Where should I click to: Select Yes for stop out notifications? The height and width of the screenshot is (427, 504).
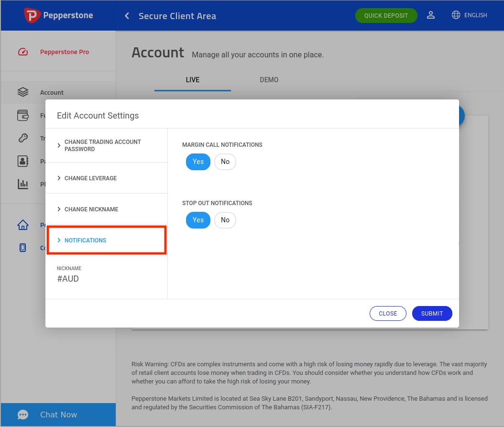click(x=198, y=220)
